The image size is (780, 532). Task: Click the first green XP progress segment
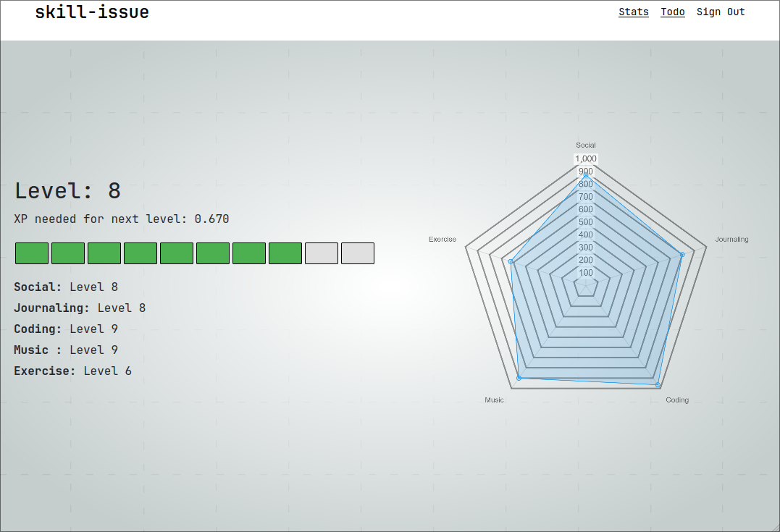(x=32, y=253)
